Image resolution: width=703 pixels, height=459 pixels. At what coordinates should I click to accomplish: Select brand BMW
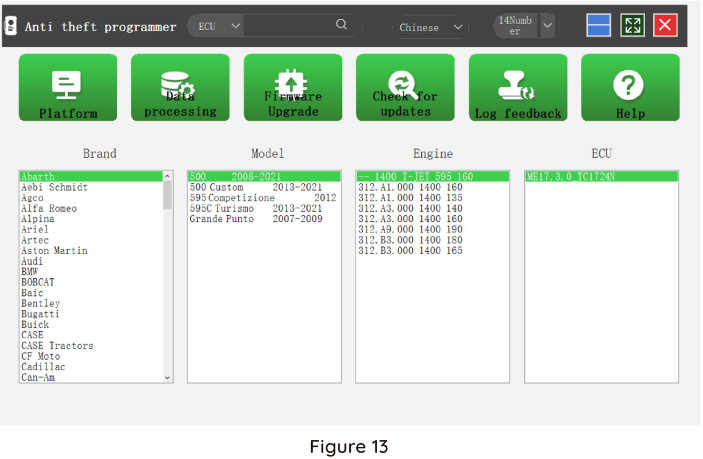(x=91, y=271)
